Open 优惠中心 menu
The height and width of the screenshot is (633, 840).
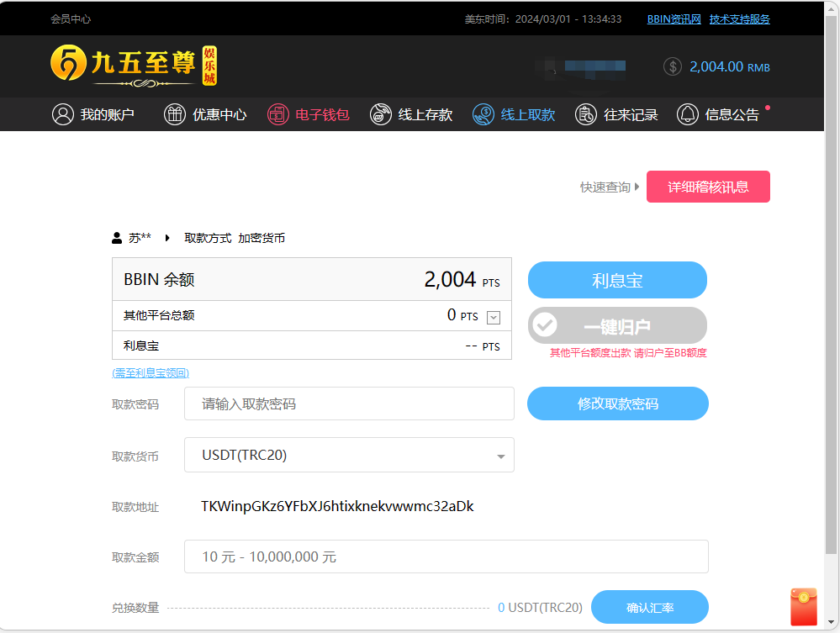tap(205, 114)
